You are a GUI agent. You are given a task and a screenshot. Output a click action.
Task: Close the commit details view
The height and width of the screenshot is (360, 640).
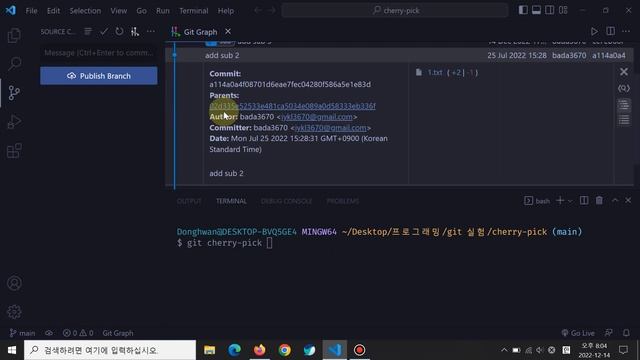click(x=624, y=72)
